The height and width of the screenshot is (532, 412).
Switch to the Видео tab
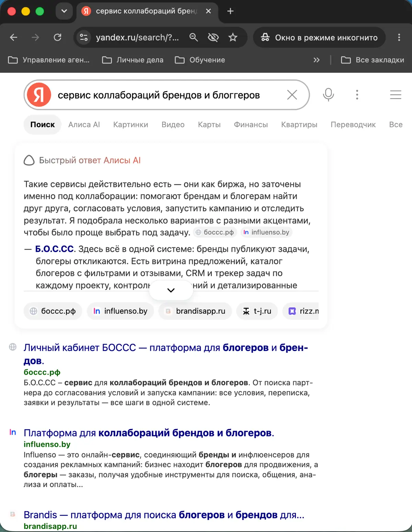click(x=173, y=125)
